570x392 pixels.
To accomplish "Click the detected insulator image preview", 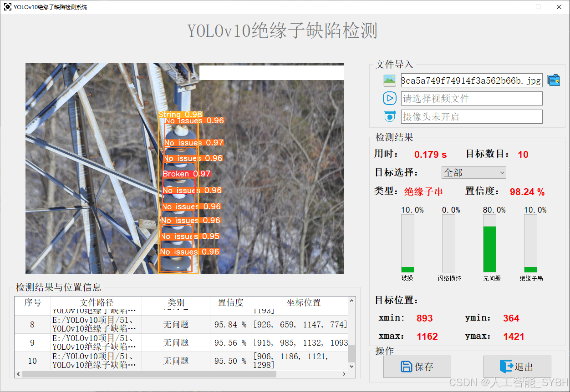I will coord(185,169).
